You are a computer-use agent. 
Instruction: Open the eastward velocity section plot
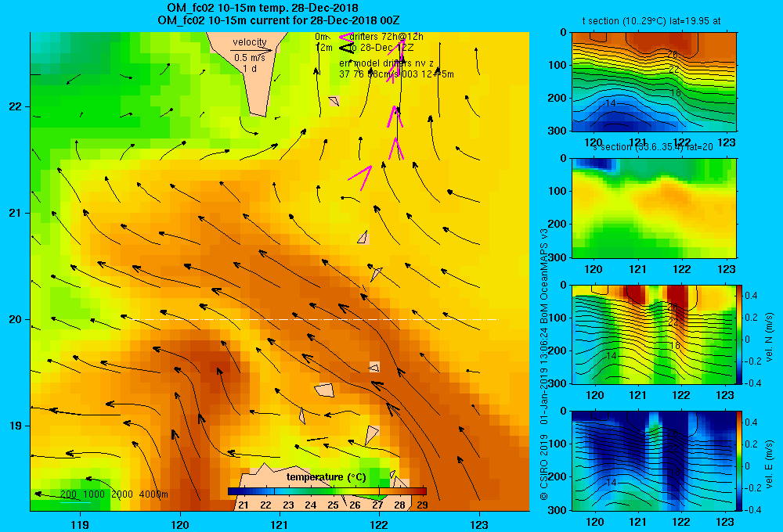654,461
